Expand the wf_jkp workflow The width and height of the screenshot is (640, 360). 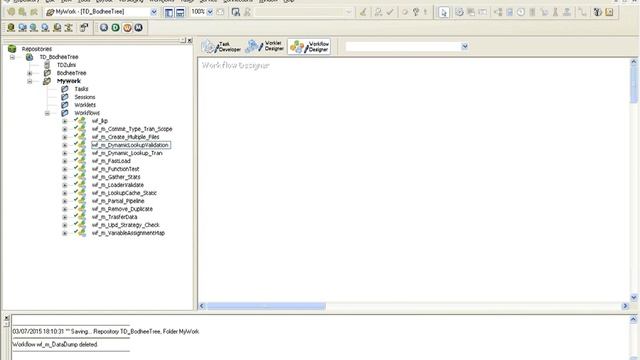[64, 121]
